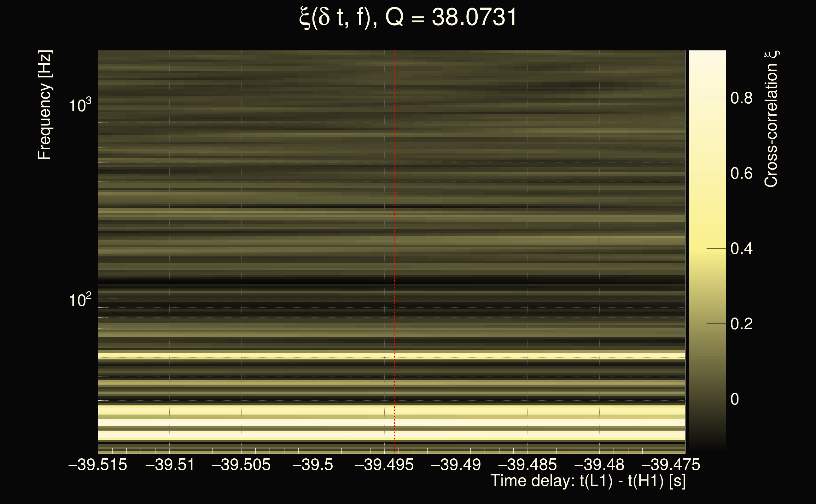Click the 0.4 colorbar tick label
This screenshot has width=816, height=504.
point(741,249)
